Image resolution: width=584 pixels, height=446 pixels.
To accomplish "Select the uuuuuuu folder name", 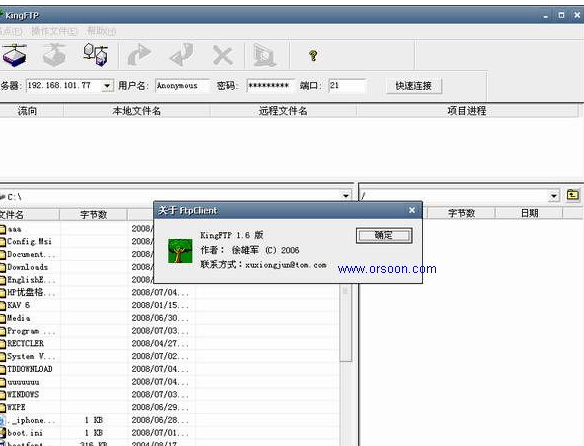I will (23, 382).
